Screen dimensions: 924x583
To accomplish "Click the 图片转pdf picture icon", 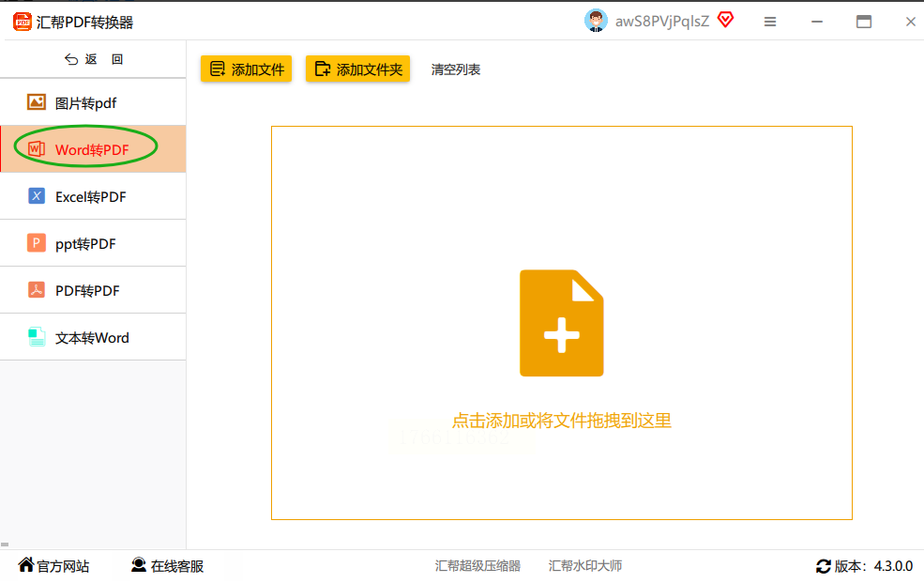I will coord(37,102).
